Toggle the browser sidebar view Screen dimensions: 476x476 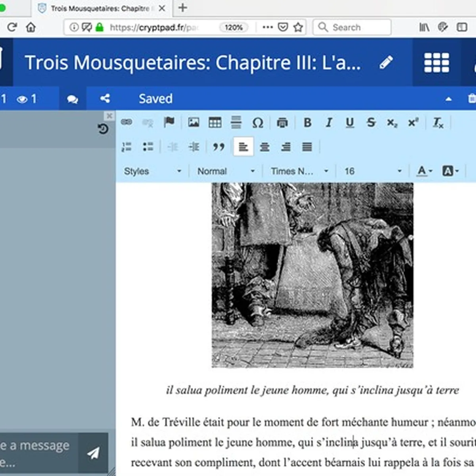click(462, 27)
